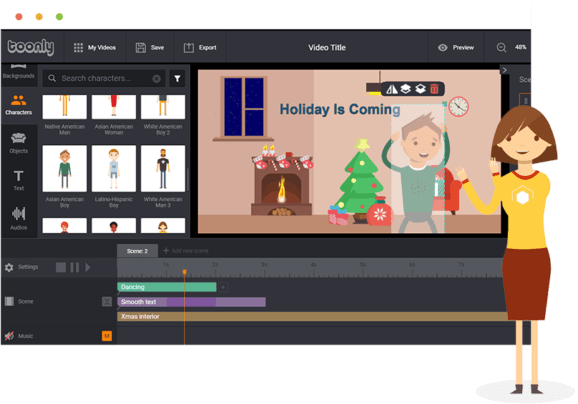Select the wall clock on canvas

[x=458, y=107]
